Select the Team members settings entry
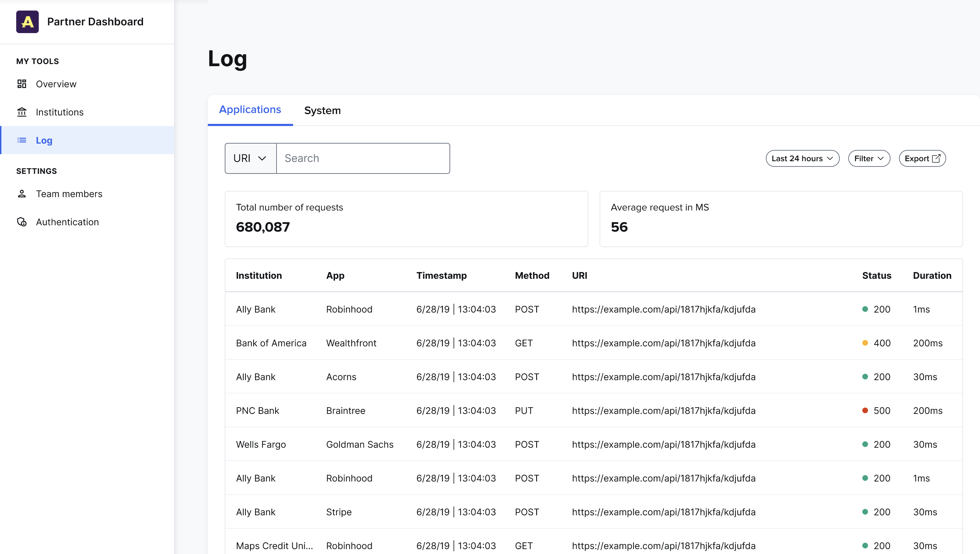980x554 pixels. 69,194
